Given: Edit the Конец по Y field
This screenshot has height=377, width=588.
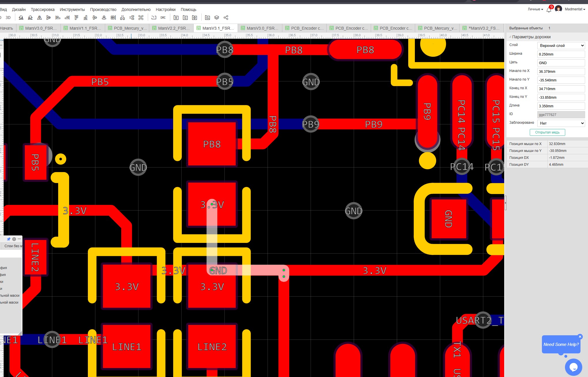Looking at the screenshot, I should pos(561,97).
